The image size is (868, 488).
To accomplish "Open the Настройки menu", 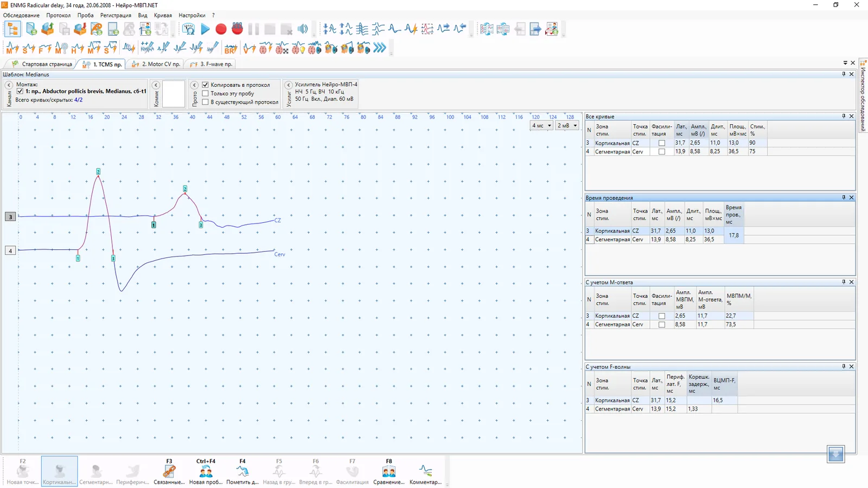I will pos(192,15).
